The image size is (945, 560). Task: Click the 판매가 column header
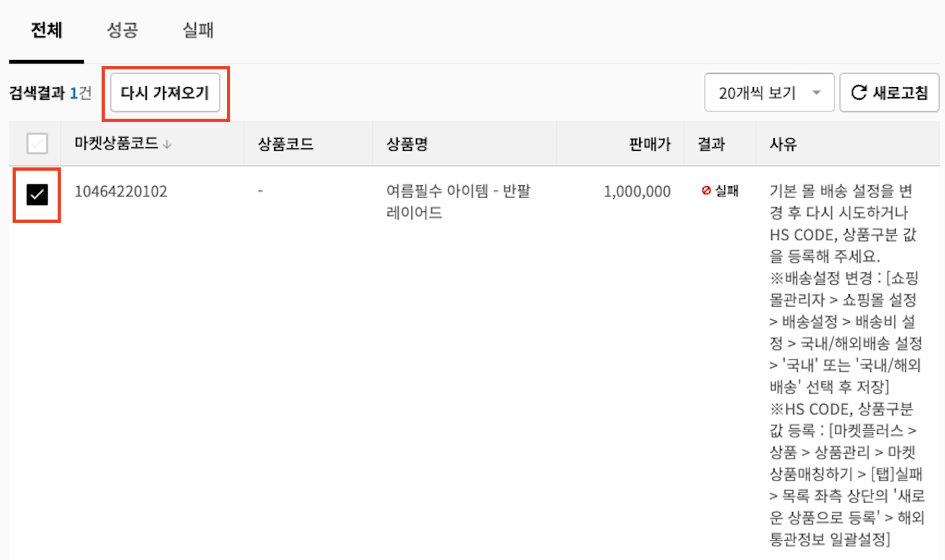coord(650,144)
